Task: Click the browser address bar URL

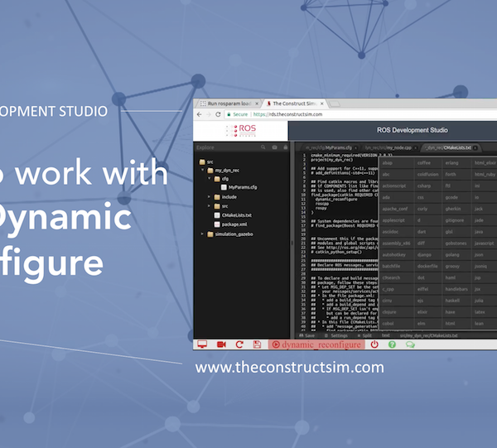Action: tap(287, 114)
